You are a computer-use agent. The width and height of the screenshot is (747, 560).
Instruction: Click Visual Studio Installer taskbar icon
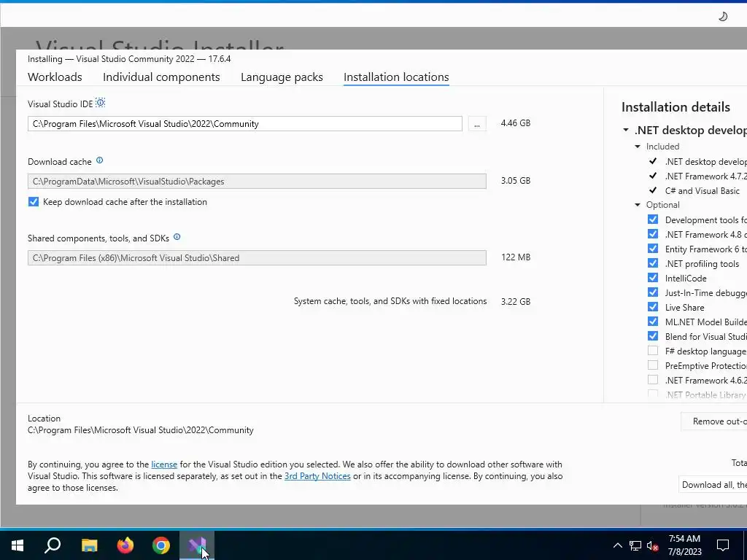[197, 545]
